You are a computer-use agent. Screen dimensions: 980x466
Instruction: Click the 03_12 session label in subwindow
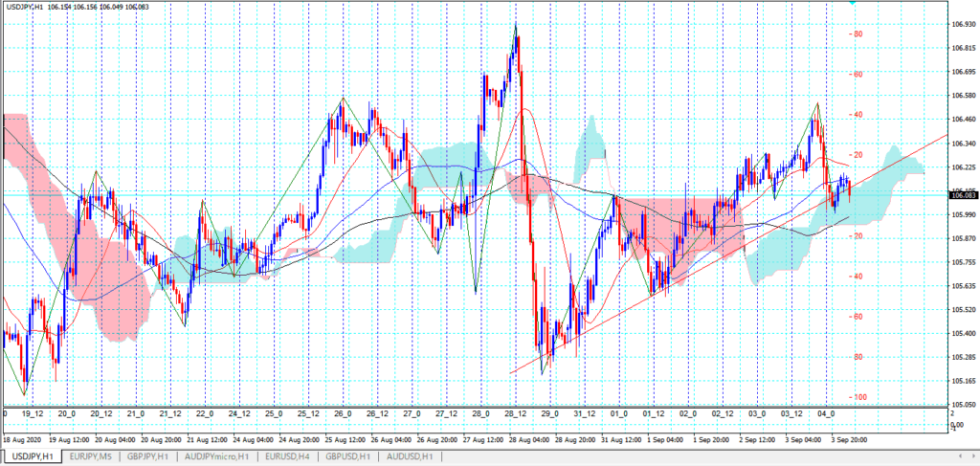click(791, 413)
